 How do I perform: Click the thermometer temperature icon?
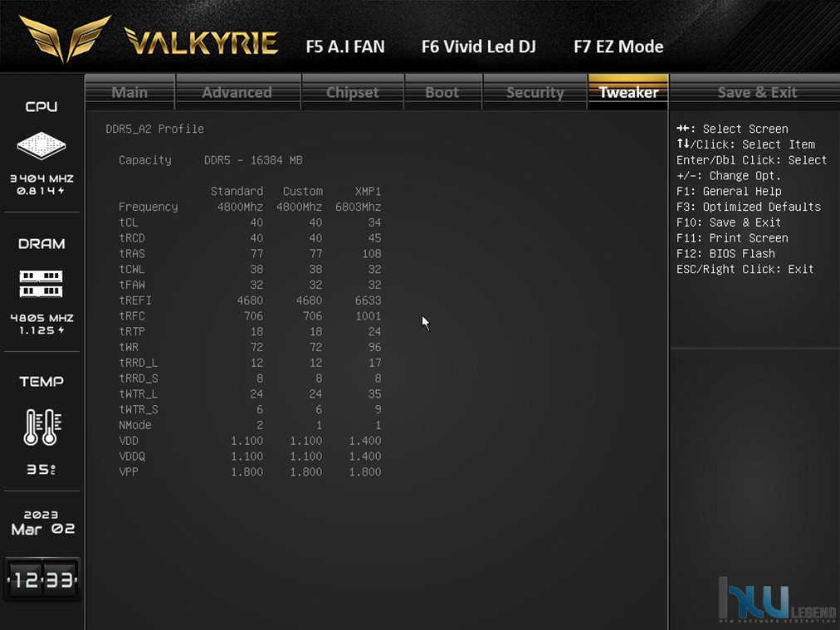click(42, 427)
